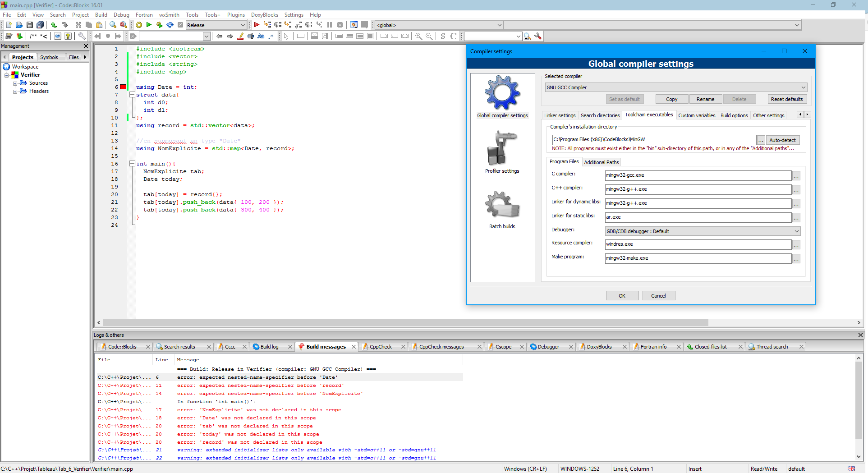Save the file with the floppy icon
This screenshot has width=868, height=473.
pyautogui.click(x=29, y=25)
